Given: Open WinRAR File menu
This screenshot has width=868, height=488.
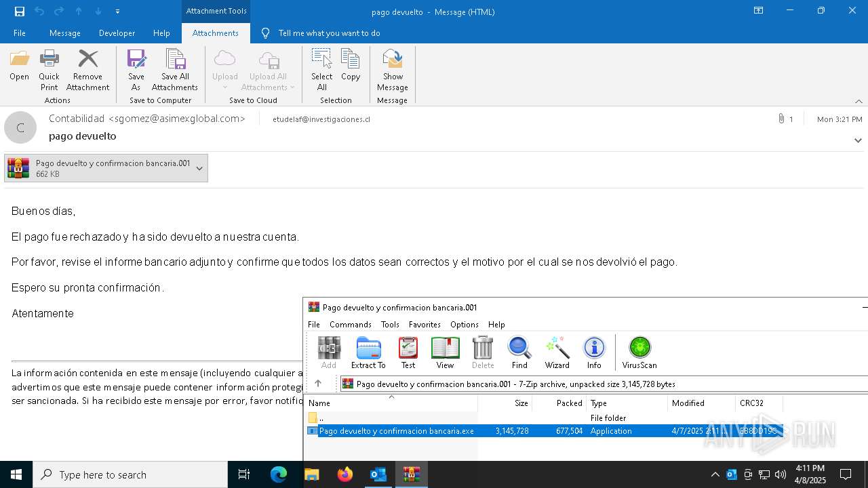Looking at the screenshot, I should point(314,325).
